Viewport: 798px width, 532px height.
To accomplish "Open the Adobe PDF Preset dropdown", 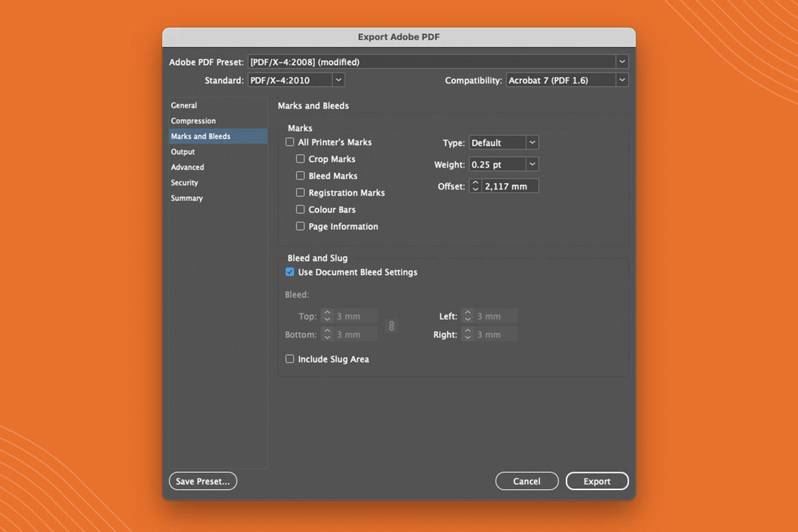I will pyautogui.click(x=438, y=62).
